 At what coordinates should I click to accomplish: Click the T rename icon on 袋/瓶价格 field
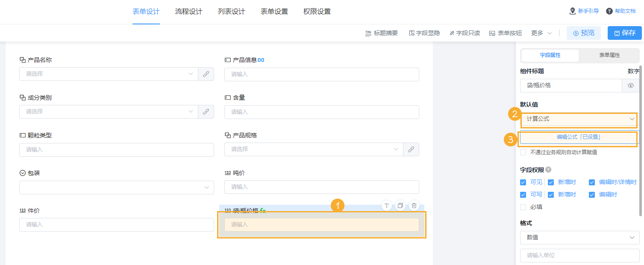pyautogui.click(x=386, y=205)
